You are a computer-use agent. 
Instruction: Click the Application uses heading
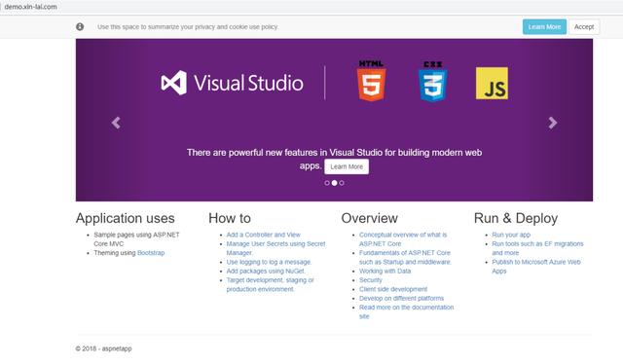126,218
